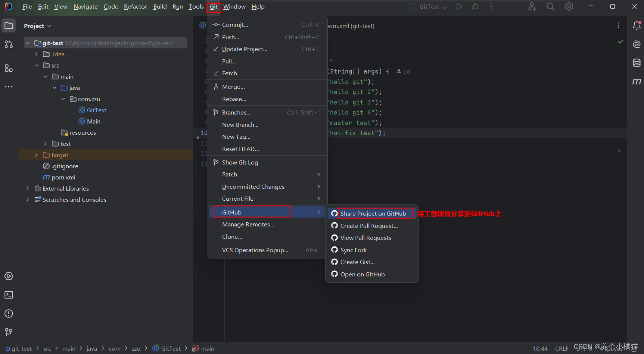Collapse the git-test root folder
Screen dimensions: 644x354
click(28, 43)
